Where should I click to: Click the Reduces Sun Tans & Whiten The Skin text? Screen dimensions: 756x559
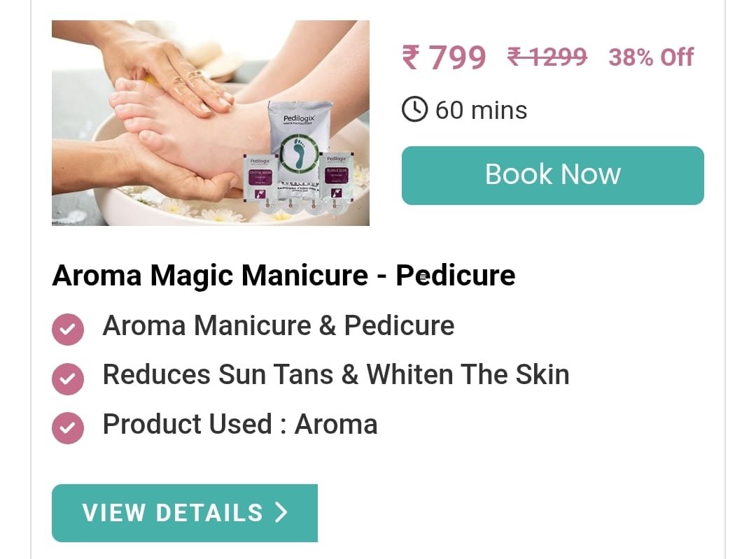(336, 375)
